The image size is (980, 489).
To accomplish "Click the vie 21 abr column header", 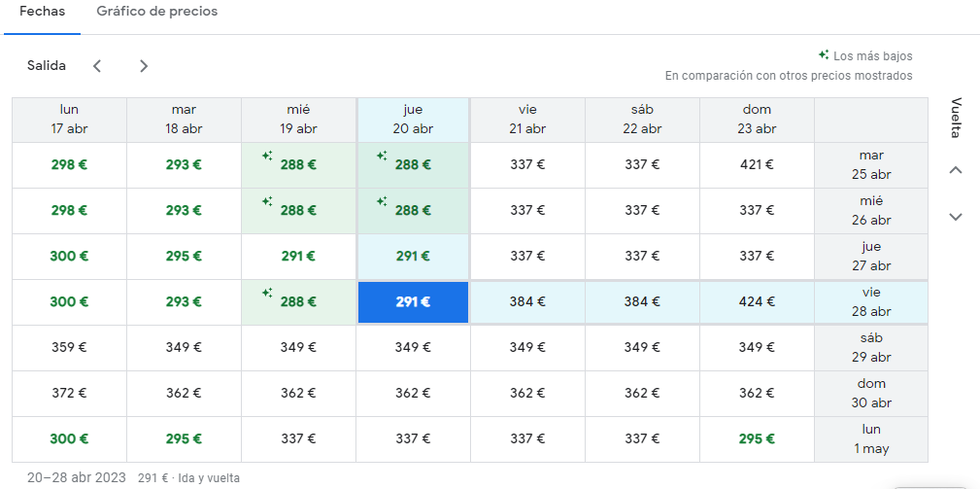I will tap(528, 120).
